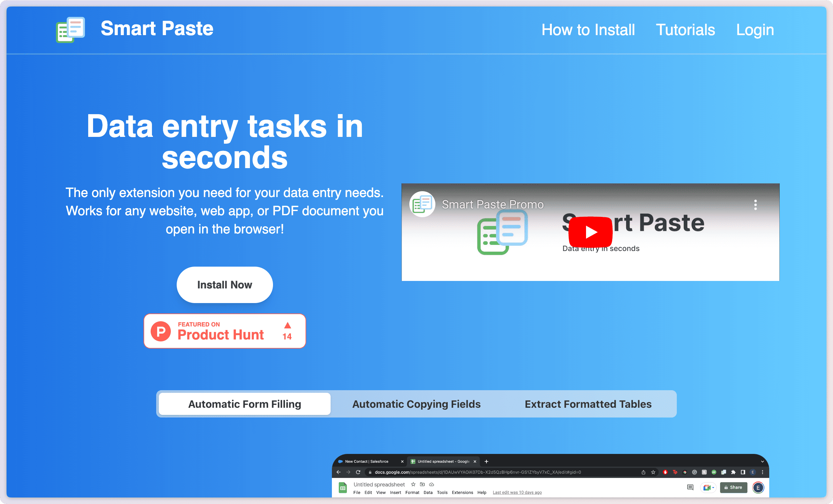Click the 'Last edit was 10 days ago' link
This screenshot has height=504, width=833.
click(x=517, y=493)
